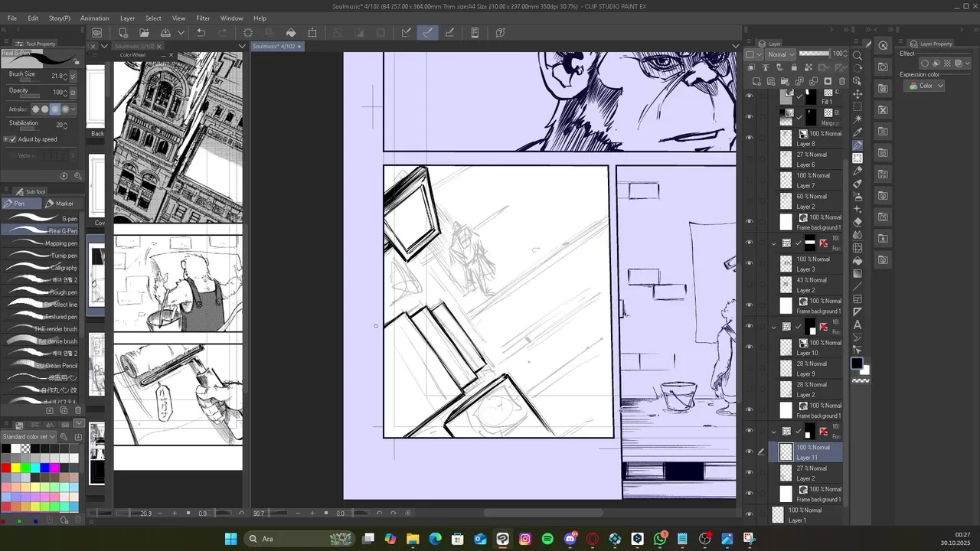Choose the Calligraphy brush
Viewport: 980px width, 551px height.
[40, 268]
